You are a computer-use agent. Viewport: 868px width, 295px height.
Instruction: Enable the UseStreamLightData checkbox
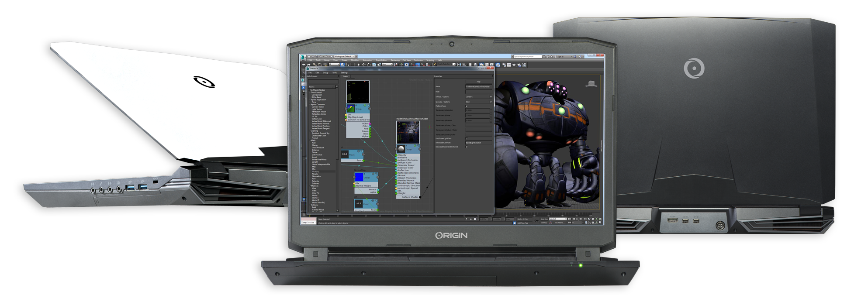[x=467, y=139]
